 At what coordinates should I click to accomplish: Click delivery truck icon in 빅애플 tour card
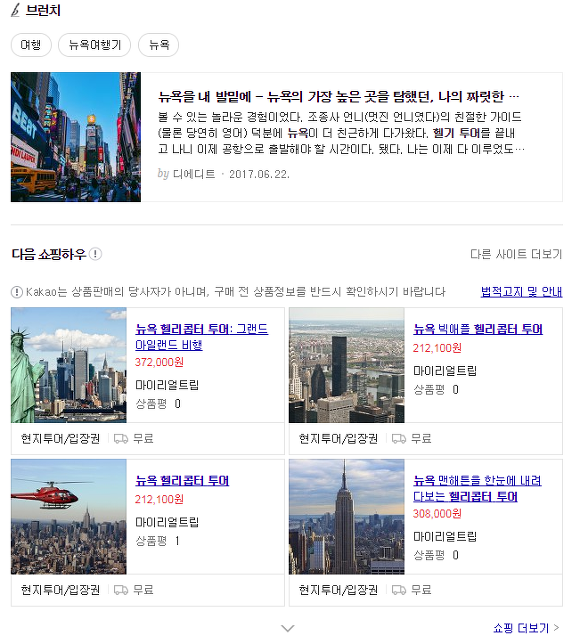click(x=399, y=439)
